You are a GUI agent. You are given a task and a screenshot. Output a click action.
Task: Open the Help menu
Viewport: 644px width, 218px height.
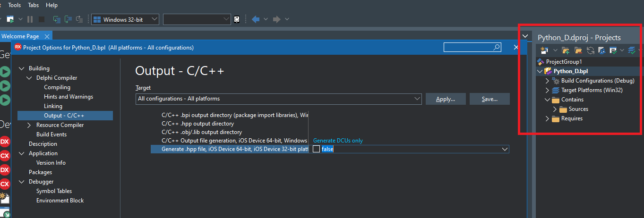[x=52, y=5]
